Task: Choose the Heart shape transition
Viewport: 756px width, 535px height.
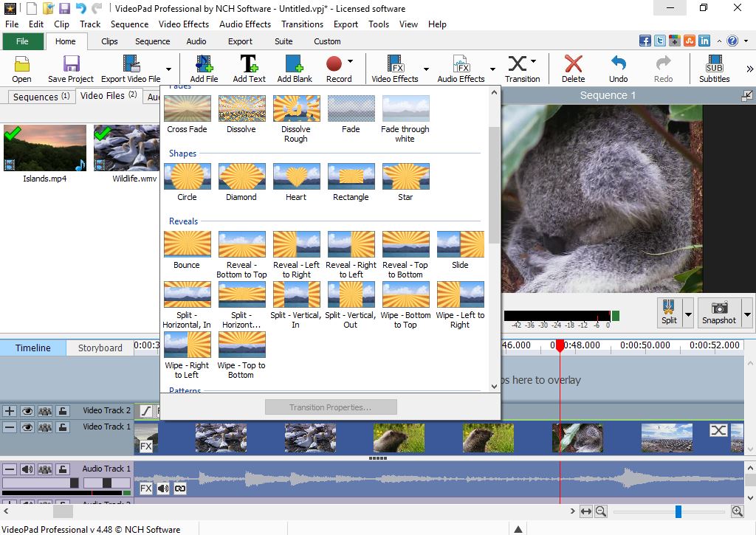Action: pos(296,182)
